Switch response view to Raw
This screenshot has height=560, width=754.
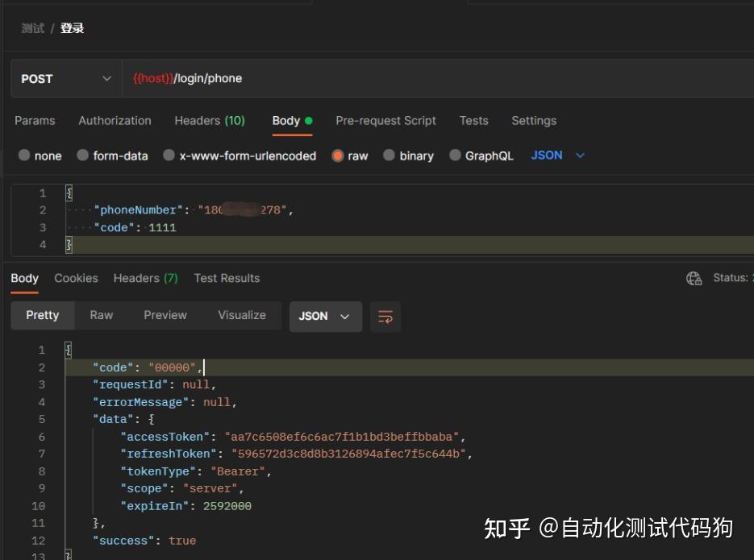coord(101,315)
